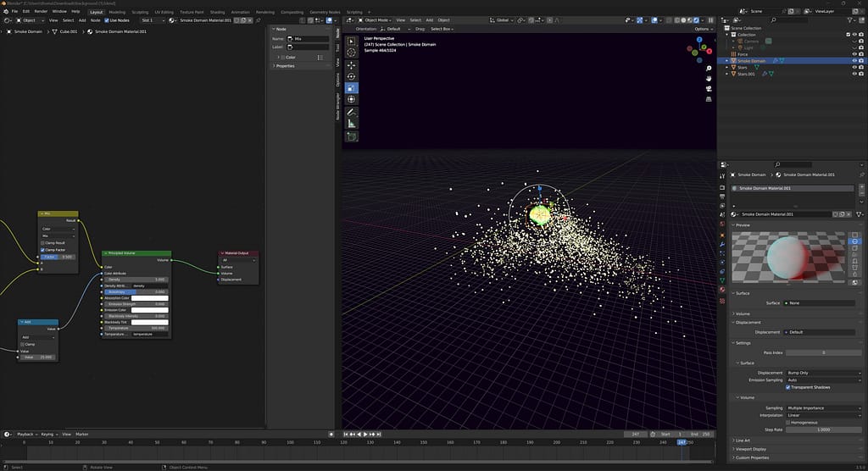Activate the Cursor tool in viewport toolbar
This screenshot has height=471, width=868.
pos(352,53)
